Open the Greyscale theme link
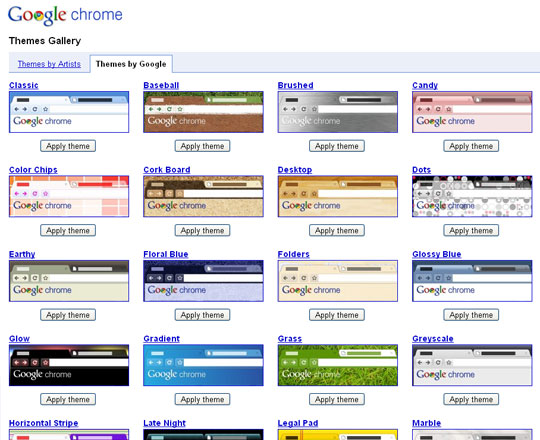540x440 pixels. (x=433, y=338)
